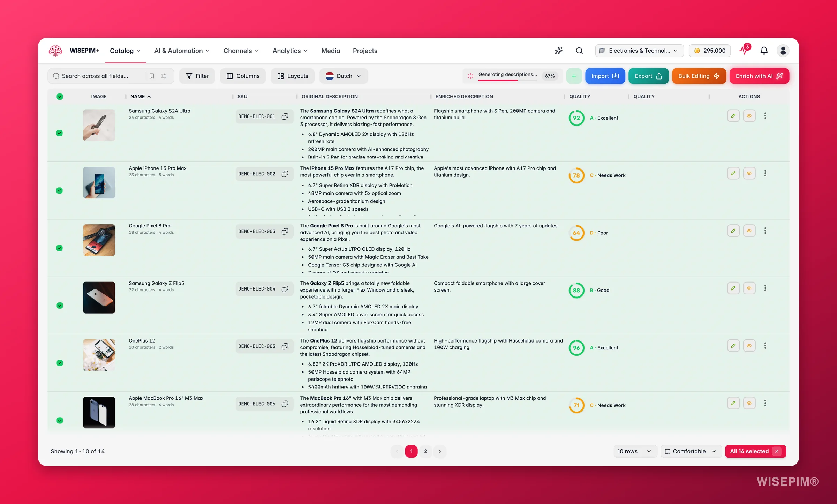Open the Dutch language dropdown
Image resolution: width=837 pixels, height=504 pixels.
tap(344, 76)
